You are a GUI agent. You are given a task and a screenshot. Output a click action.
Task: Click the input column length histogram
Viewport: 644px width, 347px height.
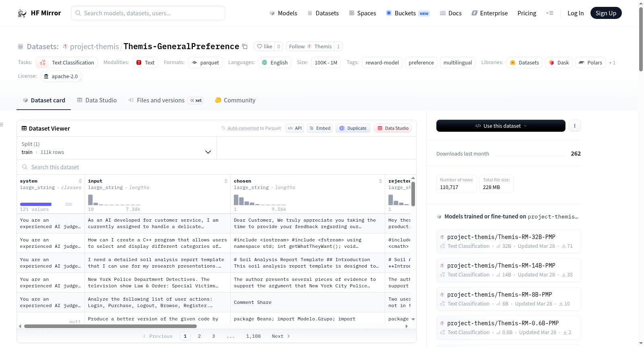[115, 200]
